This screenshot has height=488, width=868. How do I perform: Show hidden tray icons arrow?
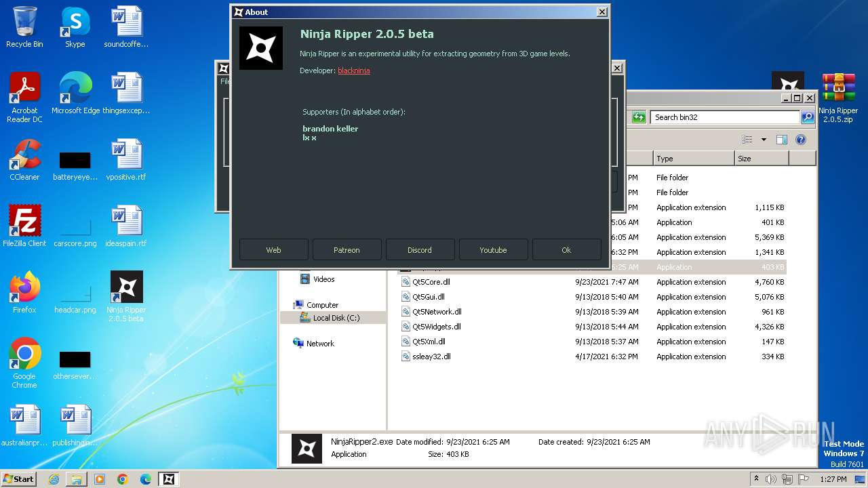pos(756,479)
